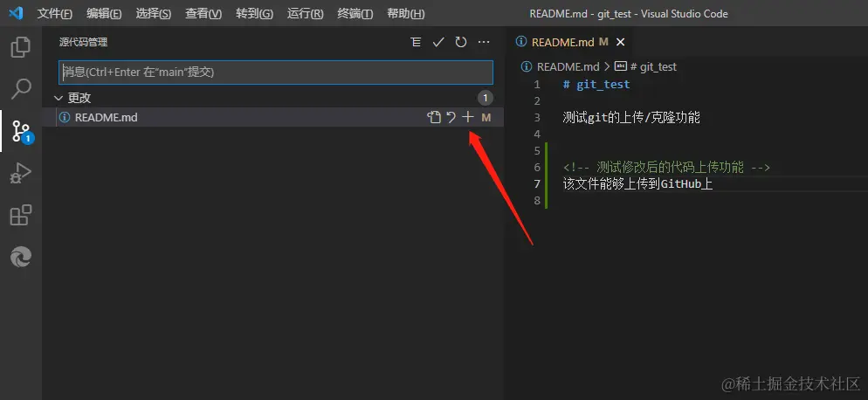
Task: Open the 转到(G) menu
Action: click(254, 14)
